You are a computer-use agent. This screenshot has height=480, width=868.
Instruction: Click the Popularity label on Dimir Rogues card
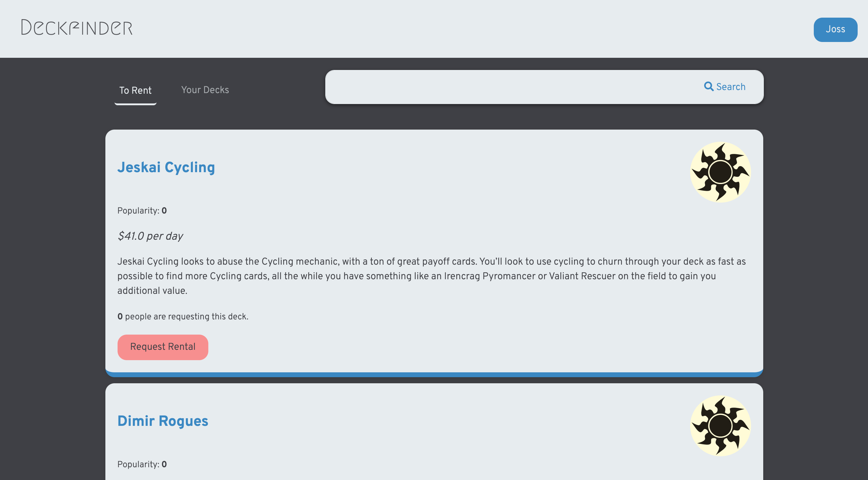[138, 464]
